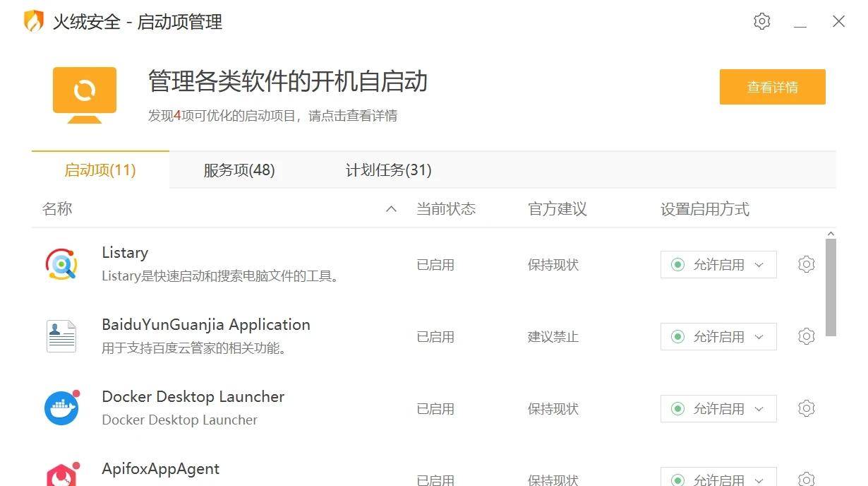
Task: Click the ApifoxAppAgent app icon
Action: click(61, 475)
